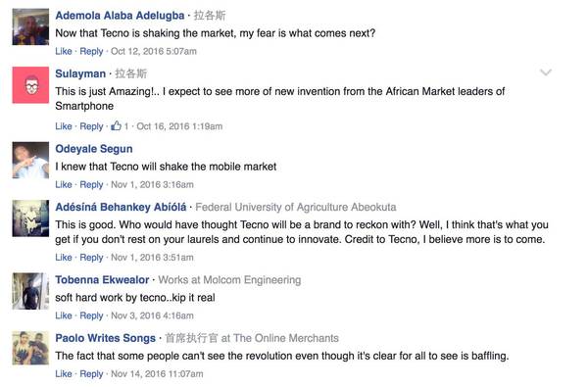The height and width of the screenshot is (387, 588).
Task: Like Tobenna Ekwealor's comment
Action: [64, 315]
